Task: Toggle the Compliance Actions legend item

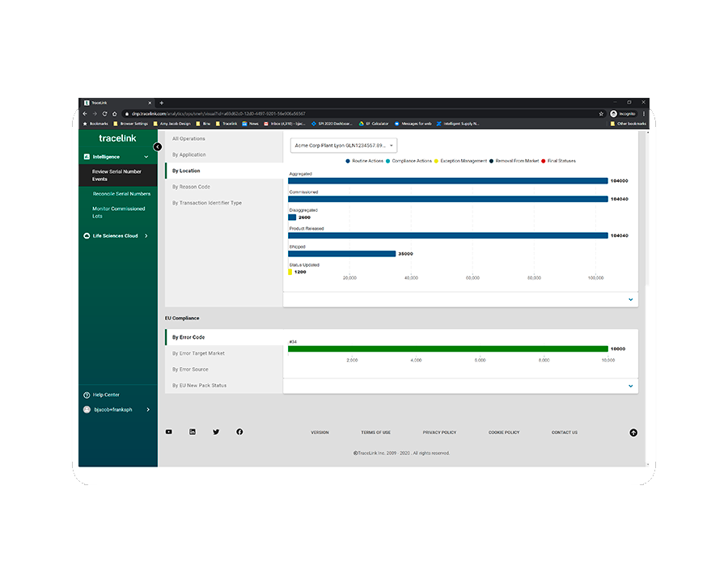Action: [408, 161]
